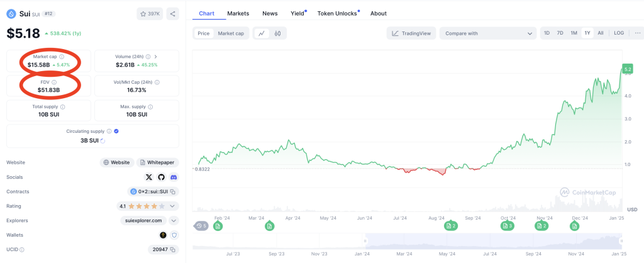Switch to the About tab
The image size is (644, 263).
(x=378, y=13)
